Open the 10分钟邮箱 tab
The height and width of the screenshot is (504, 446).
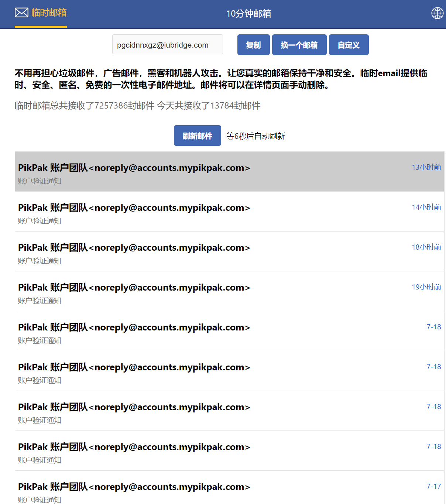(248, 14)
